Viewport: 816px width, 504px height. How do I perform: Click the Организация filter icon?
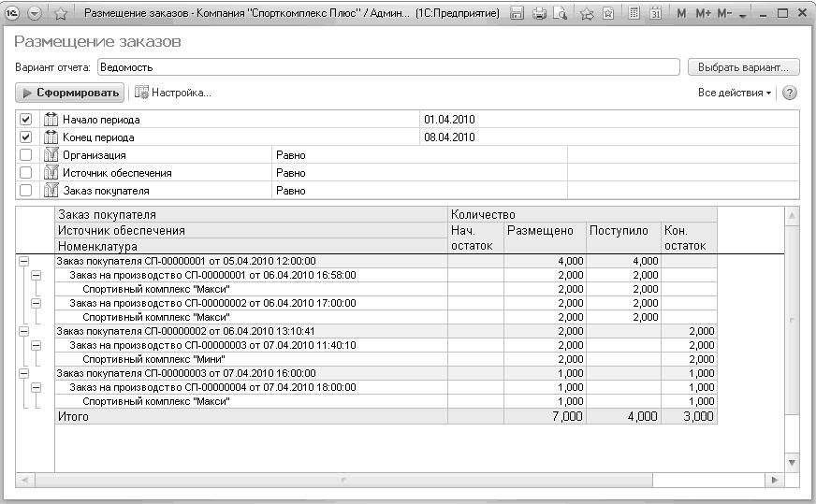coord(51,154)
